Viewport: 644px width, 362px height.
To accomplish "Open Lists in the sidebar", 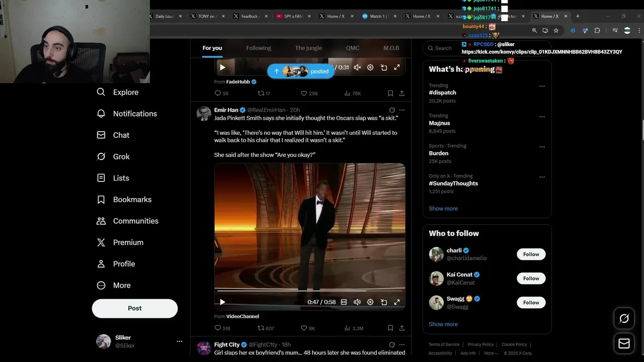I will 113,178.
